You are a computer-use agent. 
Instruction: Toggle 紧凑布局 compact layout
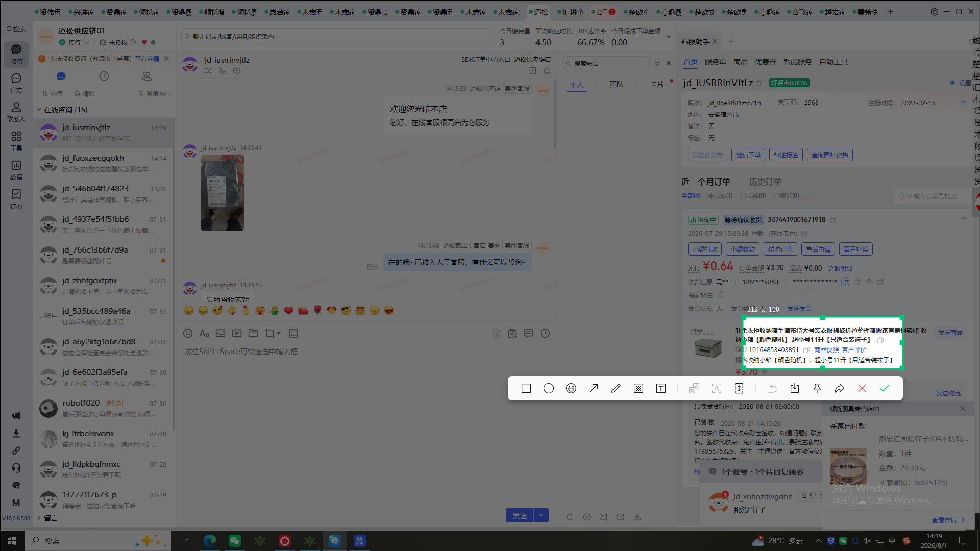[x=155, y=93]
